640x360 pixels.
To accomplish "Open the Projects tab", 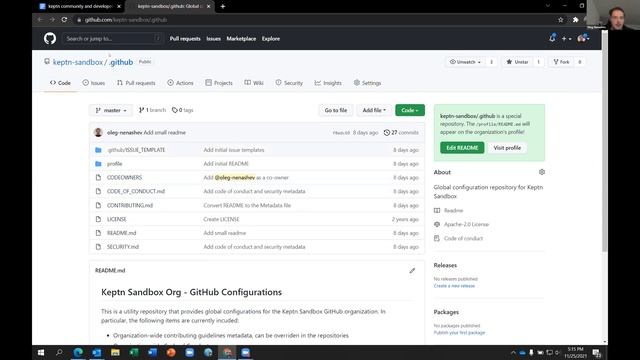I will click(x=219, y=83).
